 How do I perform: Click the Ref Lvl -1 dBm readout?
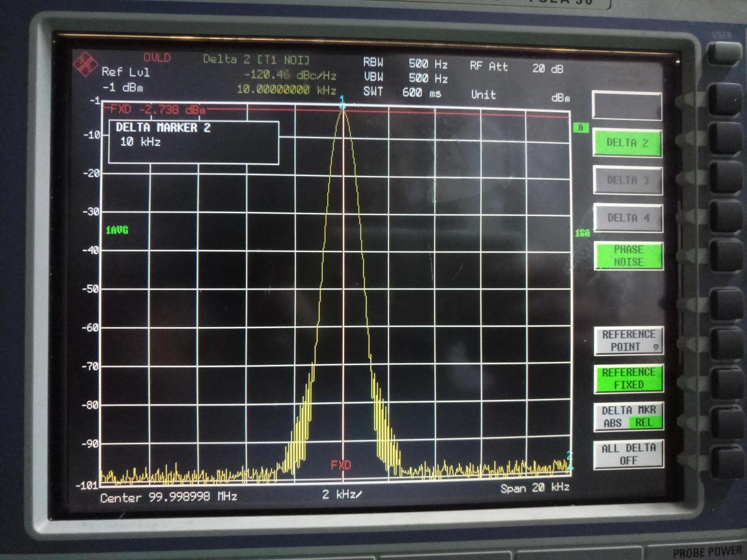[125, 79]
